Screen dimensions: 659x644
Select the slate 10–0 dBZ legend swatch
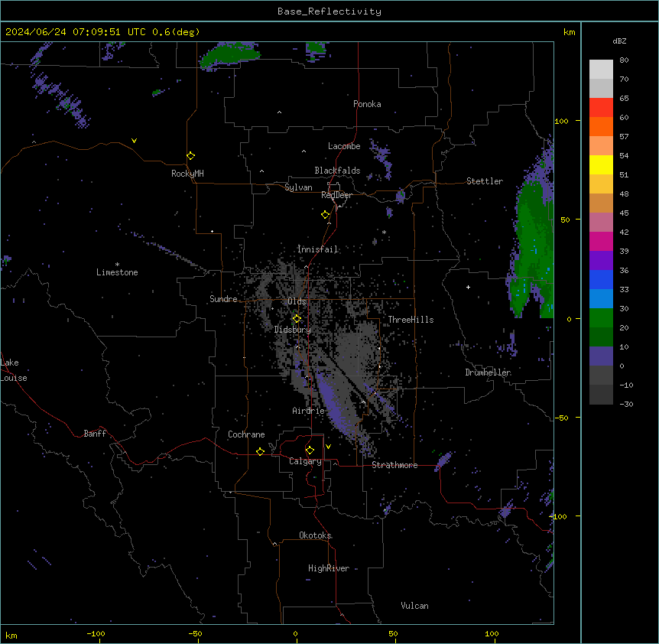pyautogui.click(x=601, y=356)
